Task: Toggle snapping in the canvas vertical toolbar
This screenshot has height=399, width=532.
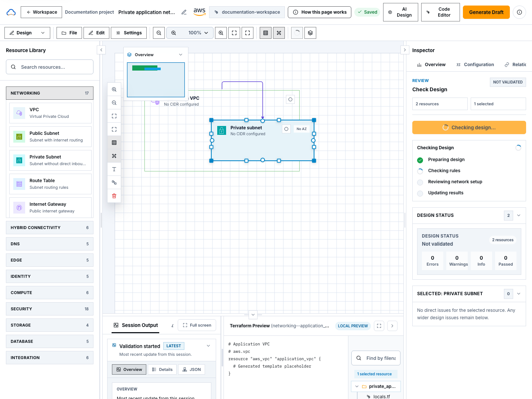Action: (x=114, y=156)
